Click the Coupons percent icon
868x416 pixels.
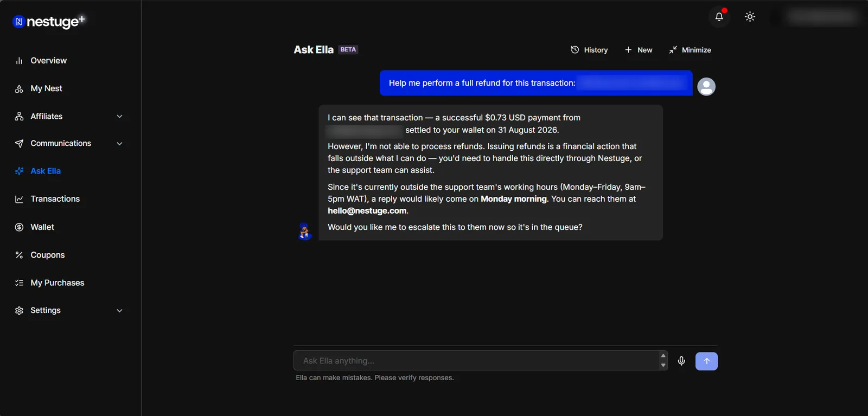coord(19,255)
